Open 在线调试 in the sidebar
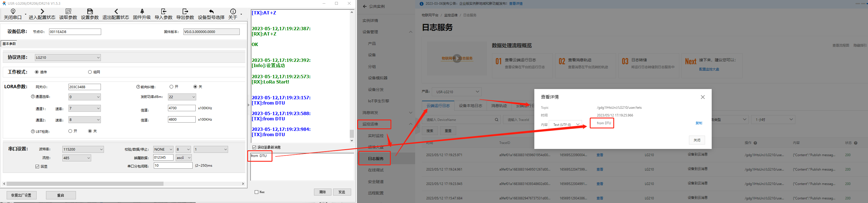The height and width of the screenshot is (203, 868). (x=376, y=170)
